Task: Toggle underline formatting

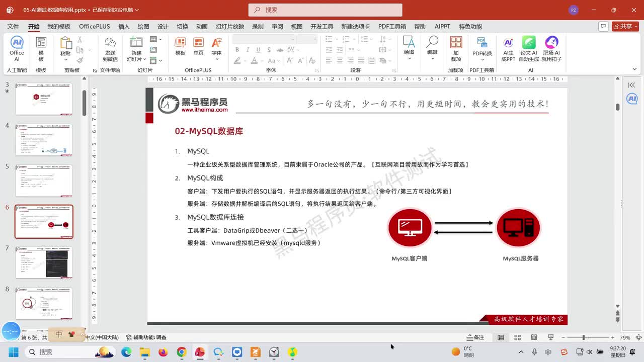Action: (x=258, y=50)
